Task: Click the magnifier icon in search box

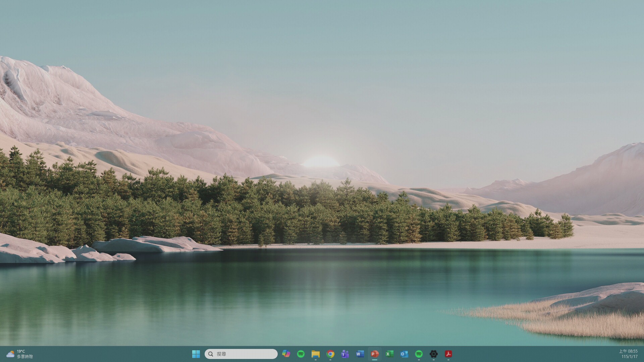Action: (211, 354)
